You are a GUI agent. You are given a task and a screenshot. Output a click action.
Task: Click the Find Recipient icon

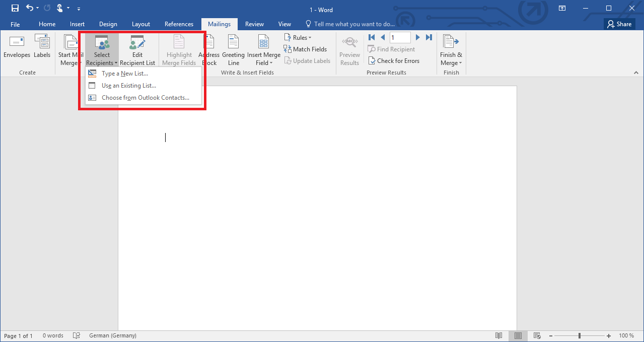coord(392,49)
